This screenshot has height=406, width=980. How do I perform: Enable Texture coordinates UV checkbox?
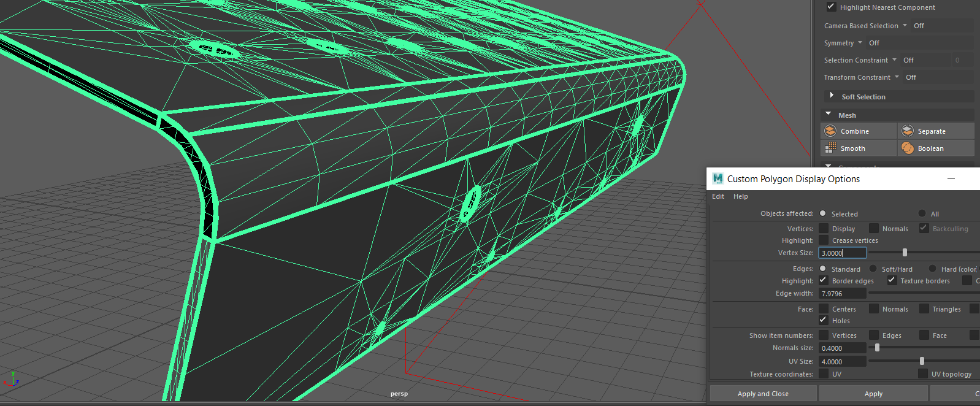[824, 373]
